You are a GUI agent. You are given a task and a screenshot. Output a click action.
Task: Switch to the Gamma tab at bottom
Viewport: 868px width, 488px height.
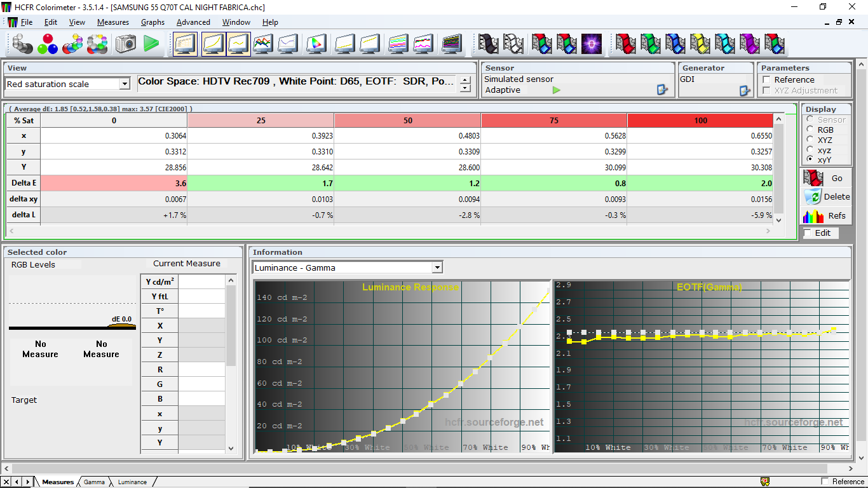(94, 482)
